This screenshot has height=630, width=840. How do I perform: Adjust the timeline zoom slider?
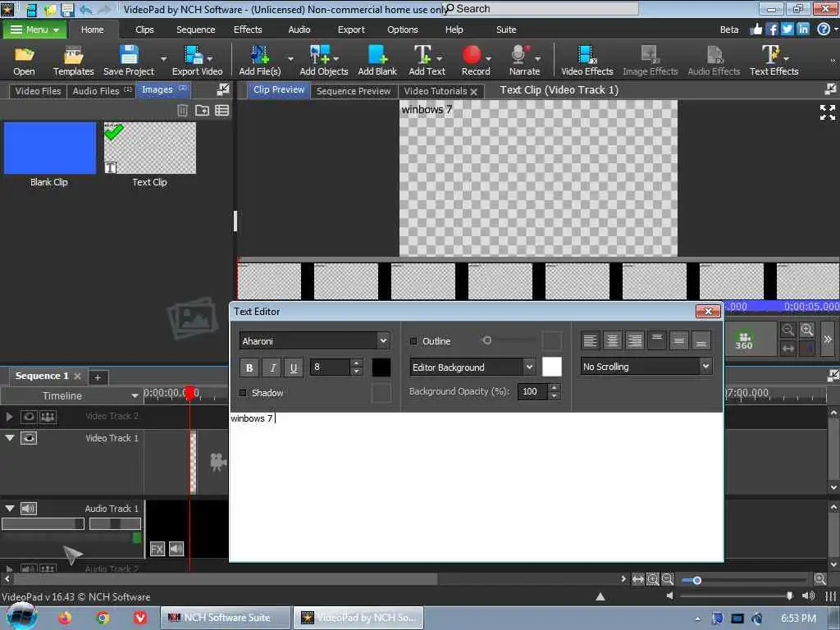click(x=696, y=580)
